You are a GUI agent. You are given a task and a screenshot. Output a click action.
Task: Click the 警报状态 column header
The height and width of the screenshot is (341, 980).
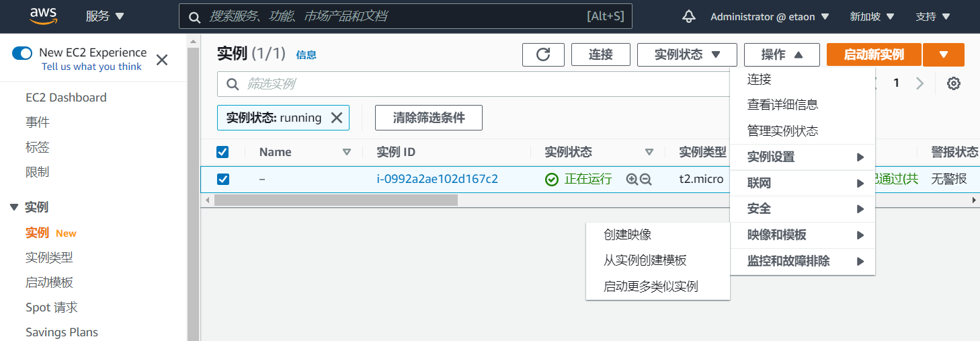coord(954,152)
